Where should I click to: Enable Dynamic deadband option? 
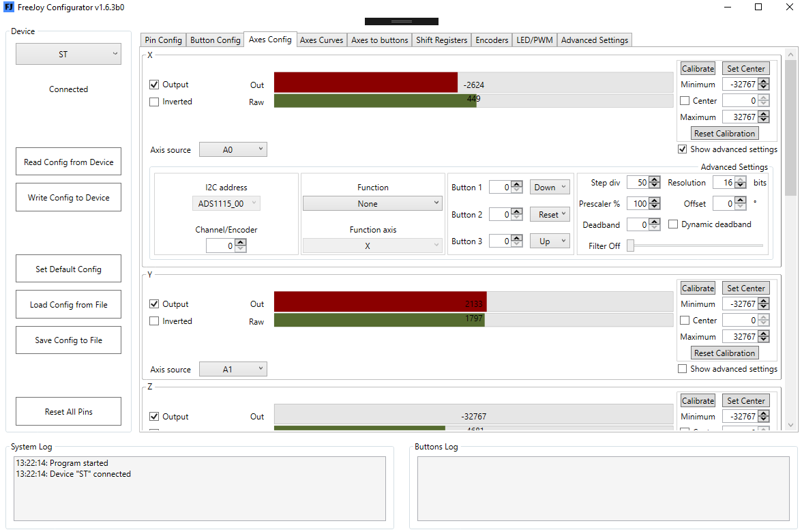(673, 224)
